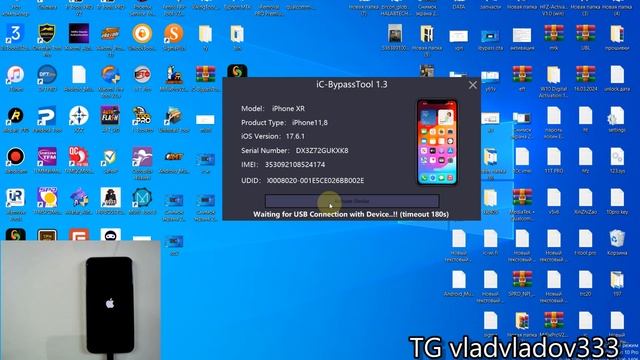Open the orange S shortcut icon
This screenshot has width=640, height=360.
[x=173, y=33]
